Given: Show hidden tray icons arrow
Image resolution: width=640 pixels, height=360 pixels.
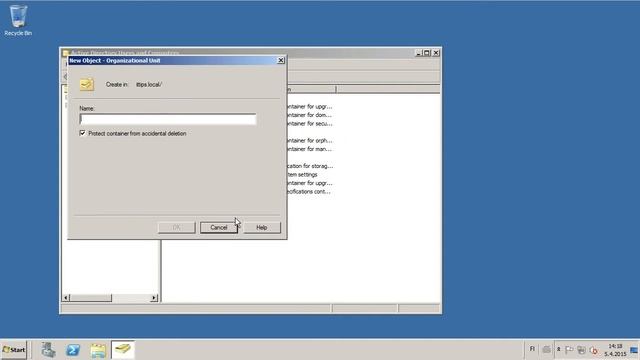Looking at the screenshot, I should point(558,349).
